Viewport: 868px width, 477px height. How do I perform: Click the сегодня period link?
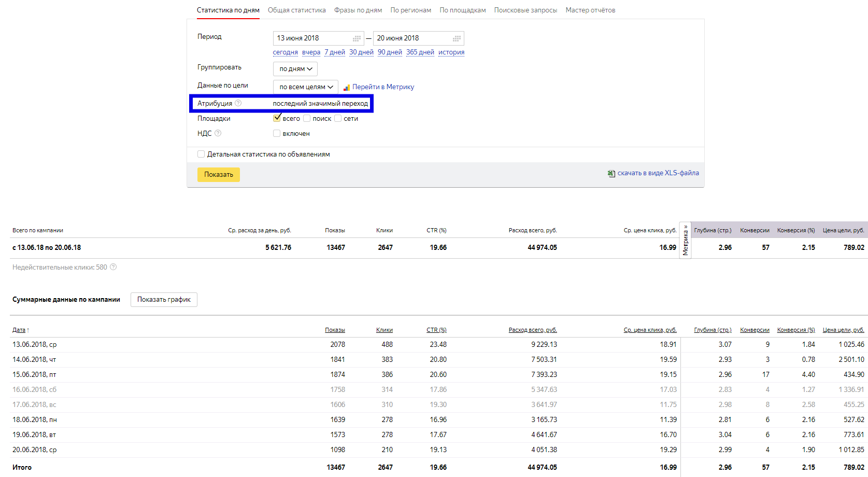click(286, 52)
